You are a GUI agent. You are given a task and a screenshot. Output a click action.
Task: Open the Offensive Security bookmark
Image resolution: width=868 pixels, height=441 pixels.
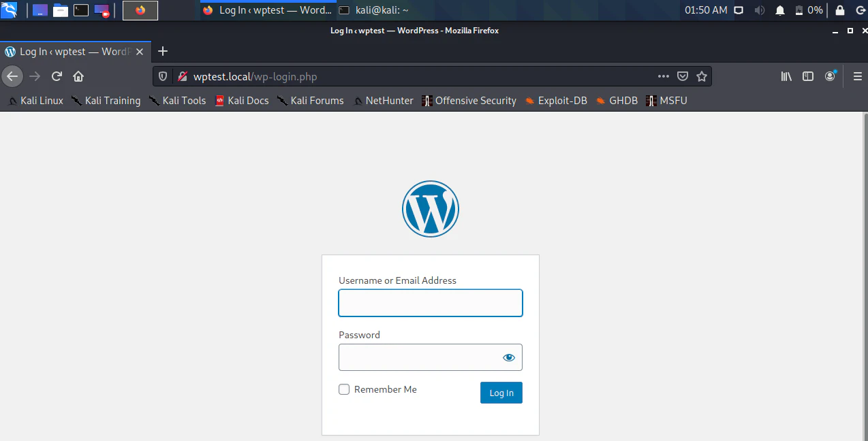coord(469,101)
